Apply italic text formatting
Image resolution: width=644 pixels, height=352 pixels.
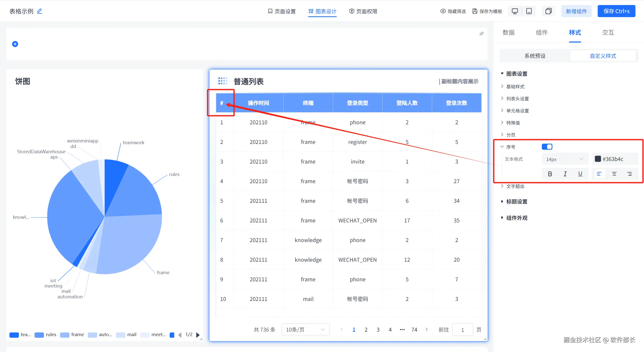[x=565, y=174]
